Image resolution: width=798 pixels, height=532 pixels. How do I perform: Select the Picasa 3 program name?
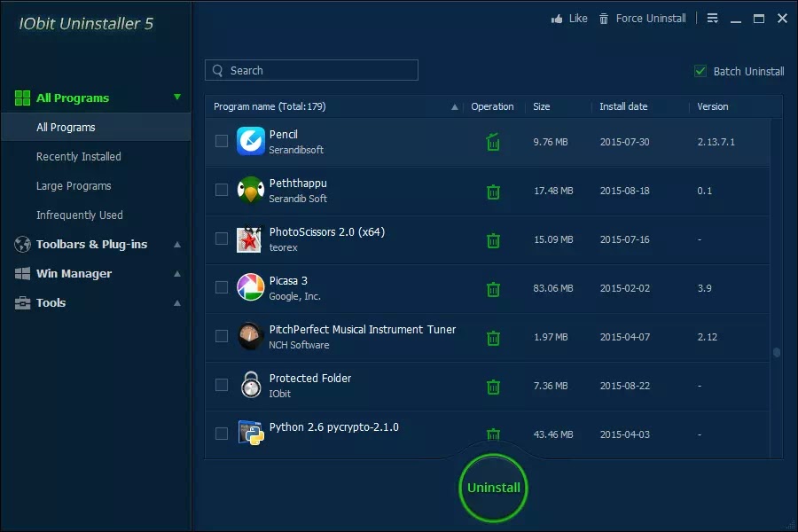tap(288, 280)
